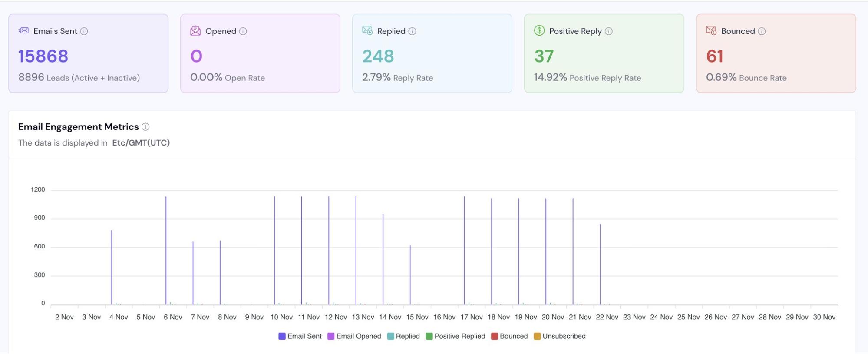Click the 21 Nov Email Sent bar

point(573,251)
